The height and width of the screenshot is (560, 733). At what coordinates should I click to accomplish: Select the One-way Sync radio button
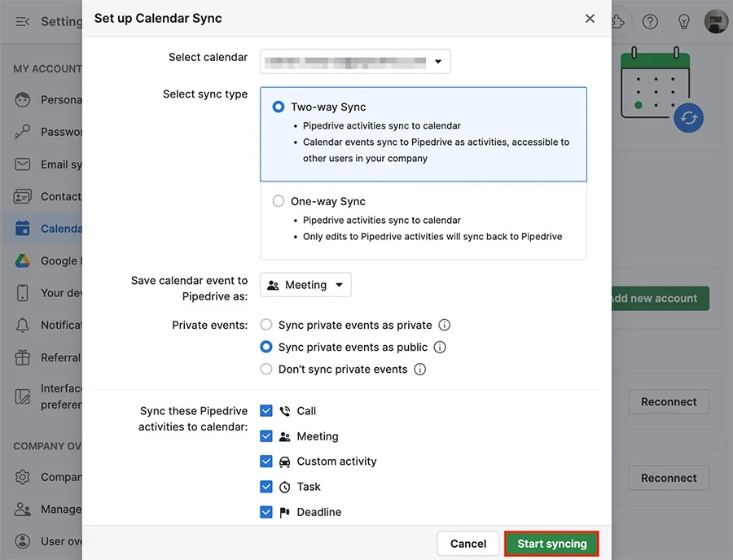pyautogui.click(x=279, y=201)
